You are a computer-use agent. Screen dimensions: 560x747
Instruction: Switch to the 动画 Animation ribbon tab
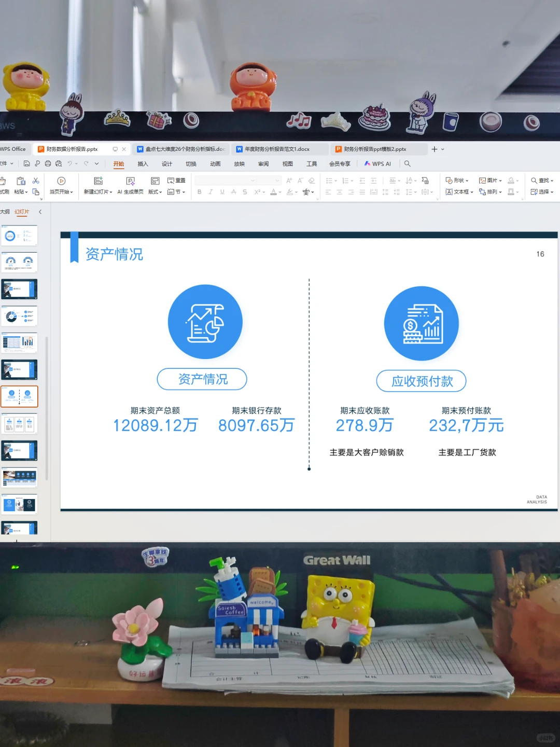tap(215, 164)
